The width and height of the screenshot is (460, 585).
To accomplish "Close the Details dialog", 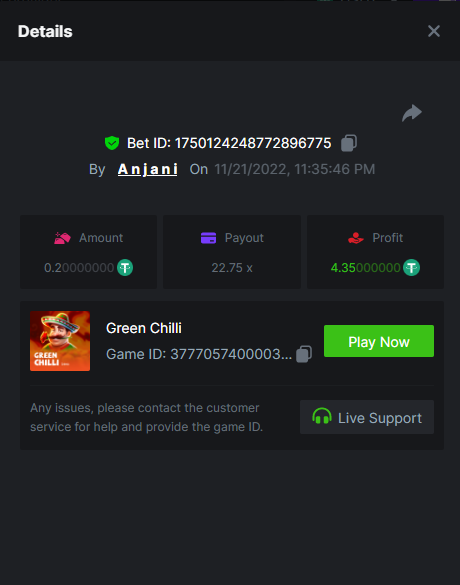I will (434, 31).
